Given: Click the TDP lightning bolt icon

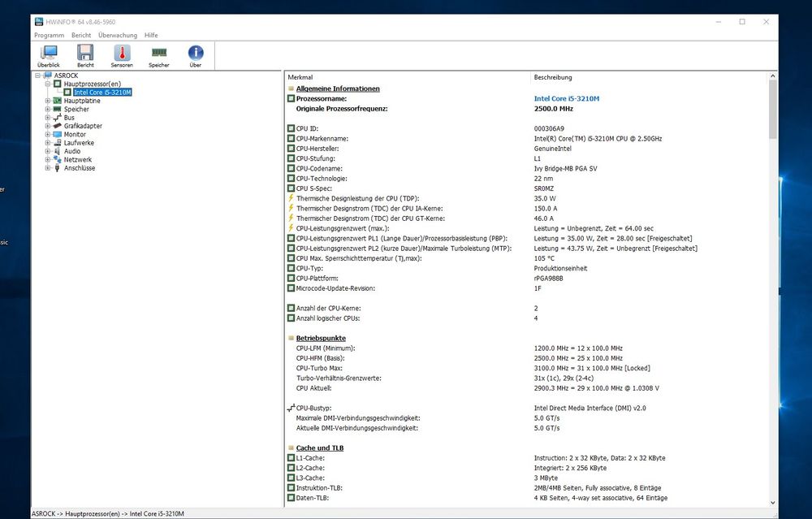Looking at the screenshot, I should point(291,198).
